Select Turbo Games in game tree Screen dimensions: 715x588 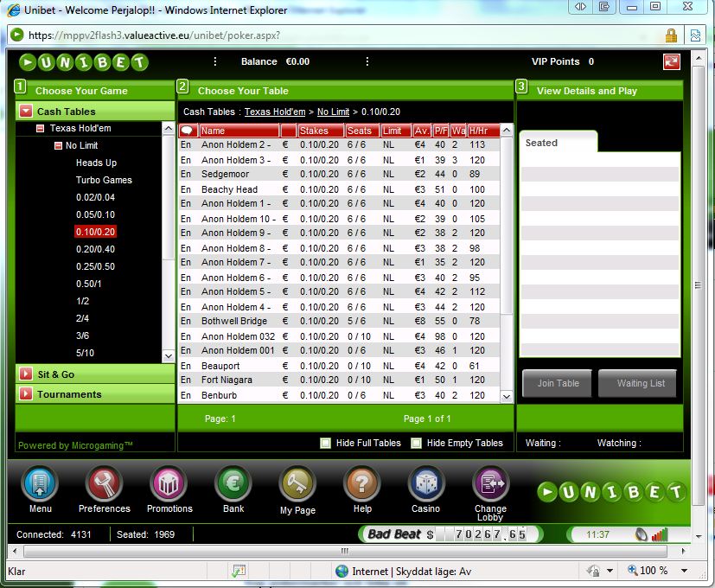(104, 180)
